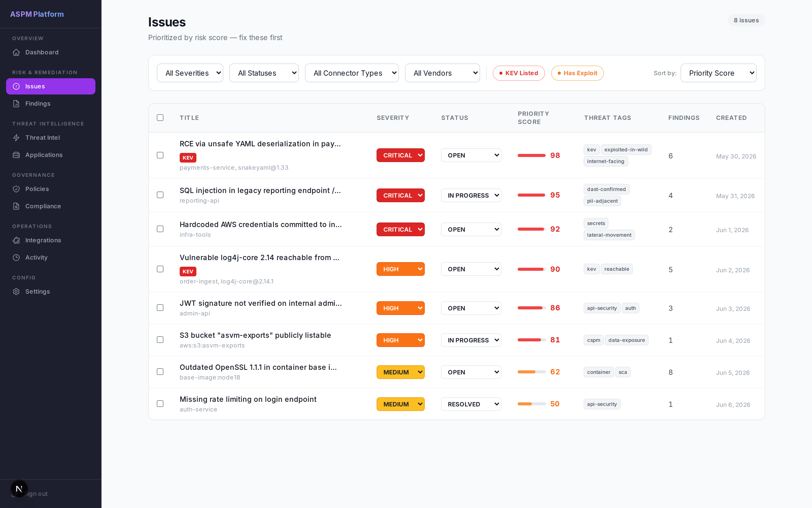Click the reachable threat tag

pos(616,269)
